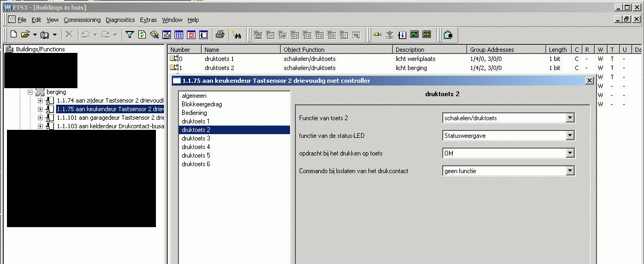Click the Open folder toolbar icon
The width and height of the screenshot is (644, 264).
[x=25, y=35]
